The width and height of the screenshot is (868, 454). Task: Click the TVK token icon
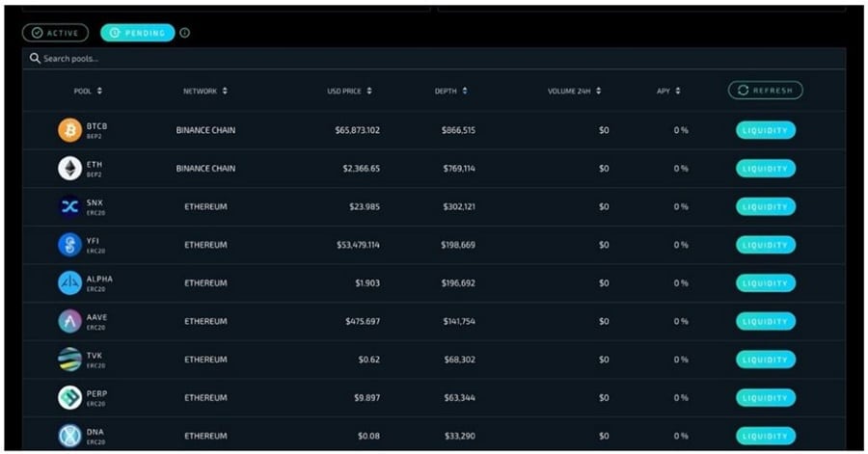coord(69,360)
